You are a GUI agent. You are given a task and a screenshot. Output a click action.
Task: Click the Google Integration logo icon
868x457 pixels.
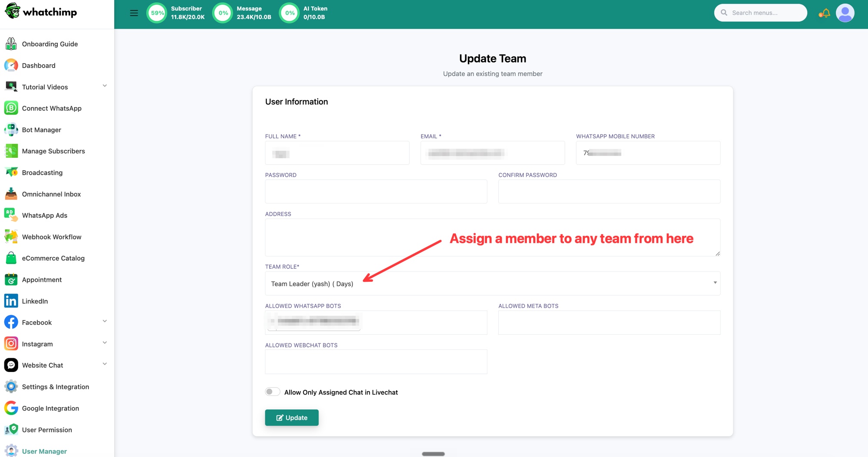[11, 408]
